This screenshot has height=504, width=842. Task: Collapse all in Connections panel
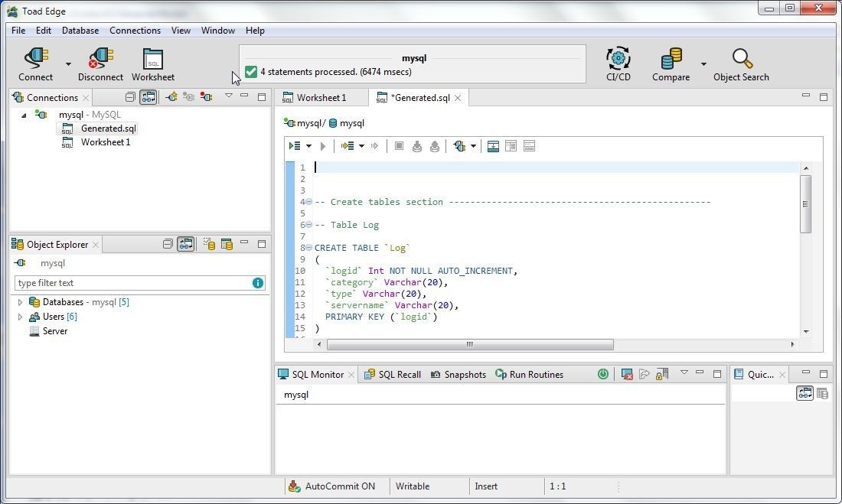[130, 97]
